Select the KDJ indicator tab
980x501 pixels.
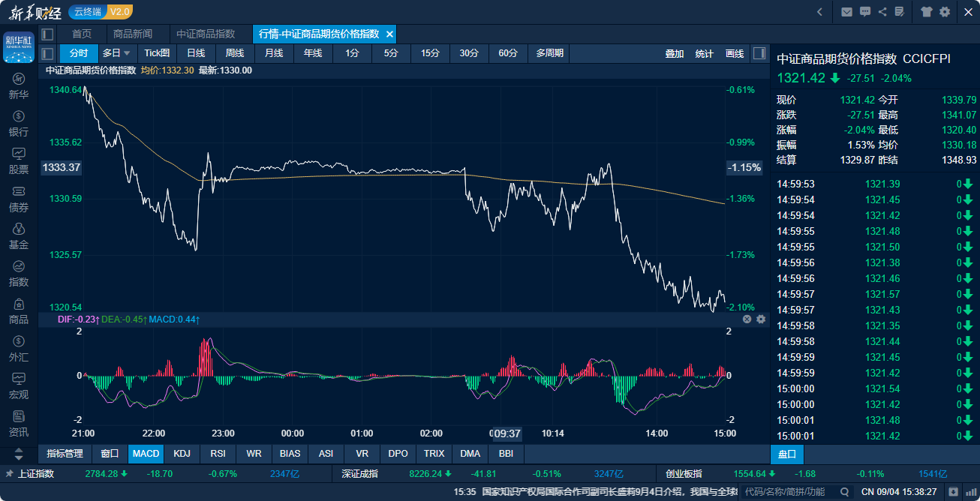point(182,454)
